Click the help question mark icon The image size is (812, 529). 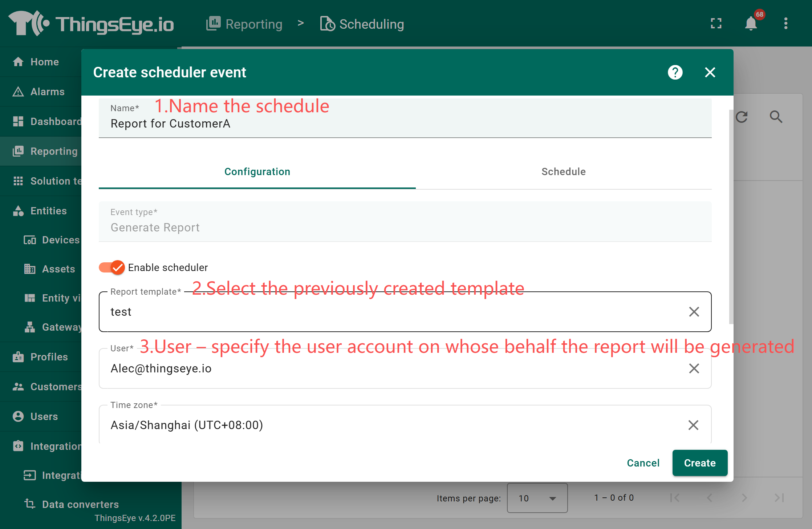[675, 72]
